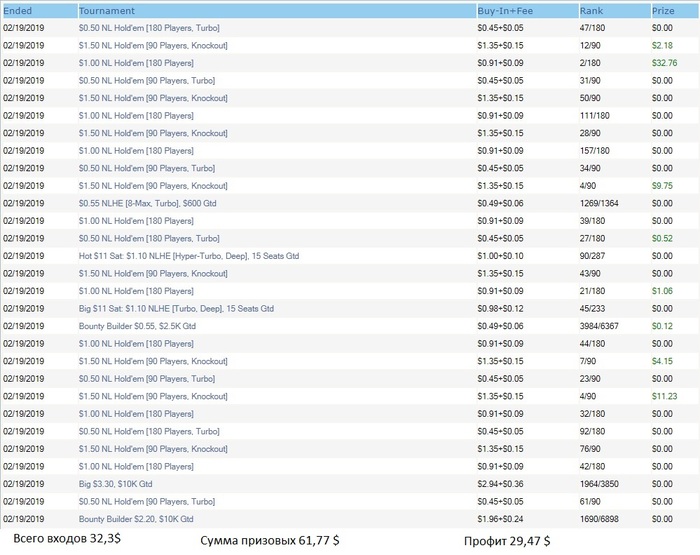Click the $32.76 prize value
The image size is (700, 555).
coord(664,63)
